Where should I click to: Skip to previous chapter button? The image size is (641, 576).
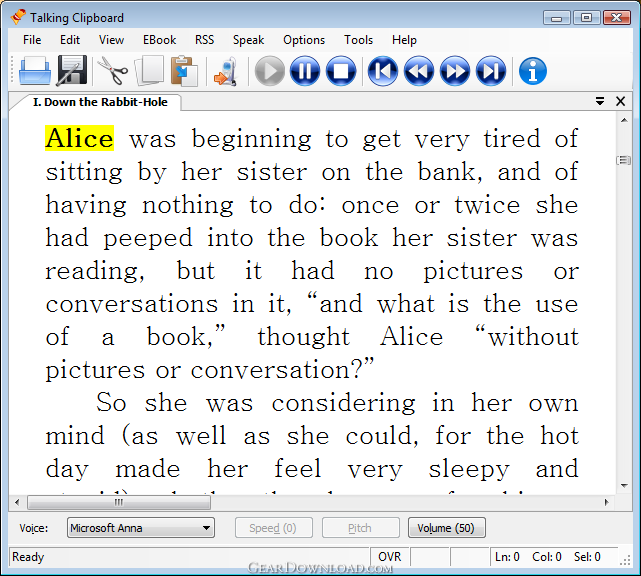(383, 71)
